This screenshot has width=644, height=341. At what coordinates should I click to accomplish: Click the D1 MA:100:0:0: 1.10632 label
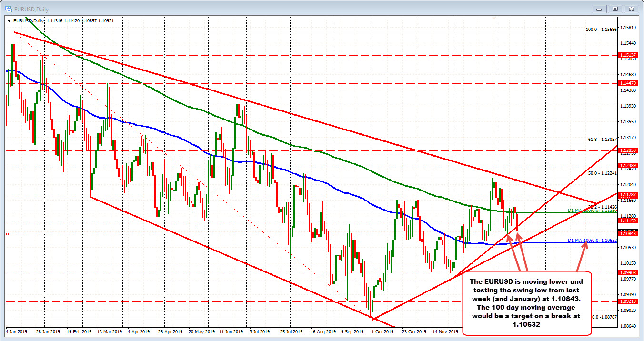(x=593, y=241)
